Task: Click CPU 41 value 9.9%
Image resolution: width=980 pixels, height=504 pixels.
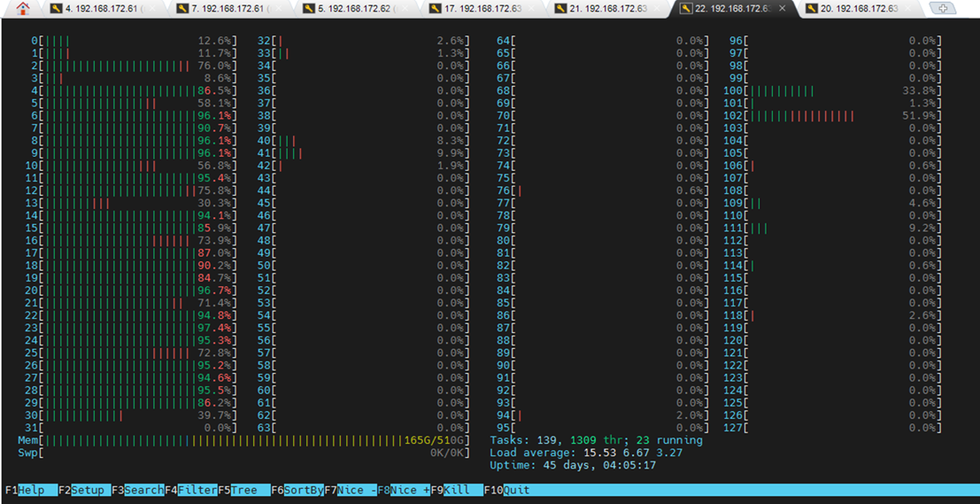Action: [450, 153]
